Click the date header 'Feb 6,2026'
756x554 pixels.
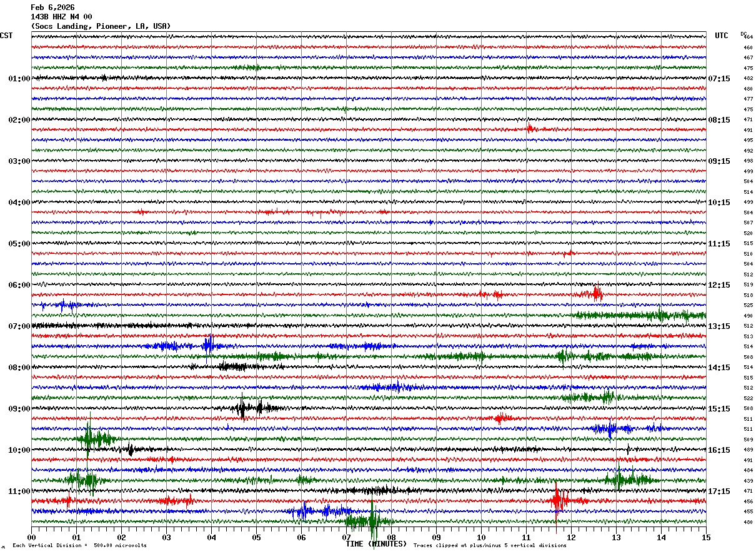point(52,8)
